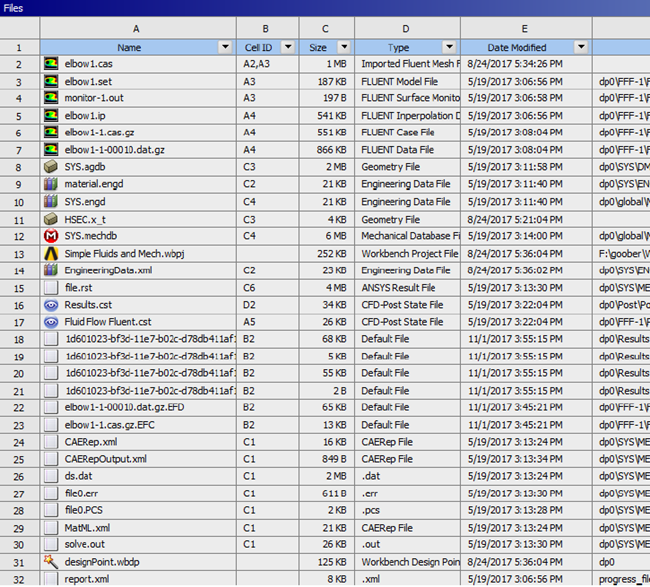Select column D header

pos(407,29)
